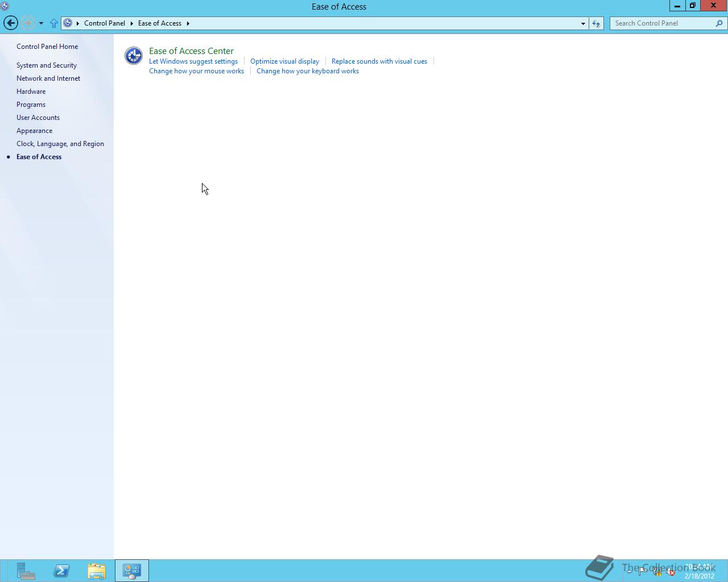Go back with the Back arrow button
Screen dimensions: 728x582
10,23
